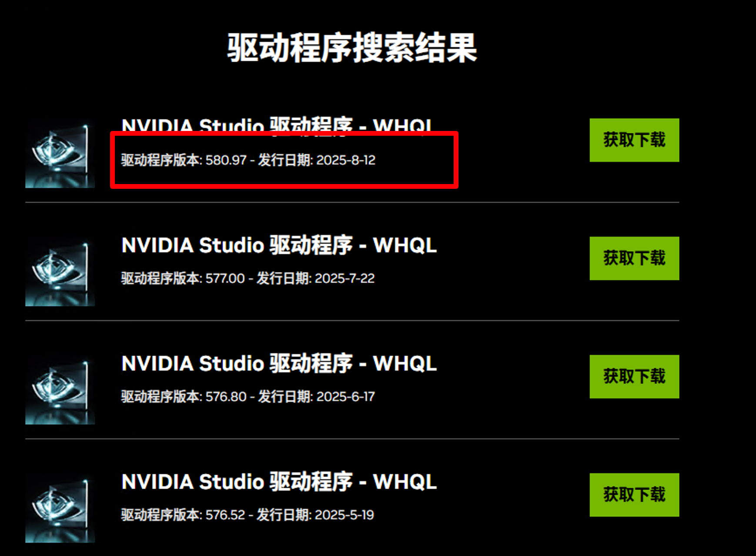Select the version line 577.00 dated 2025-7-22
Image resolution: width=756 pixels, height=556 pixels.
(x=248, y=278)
